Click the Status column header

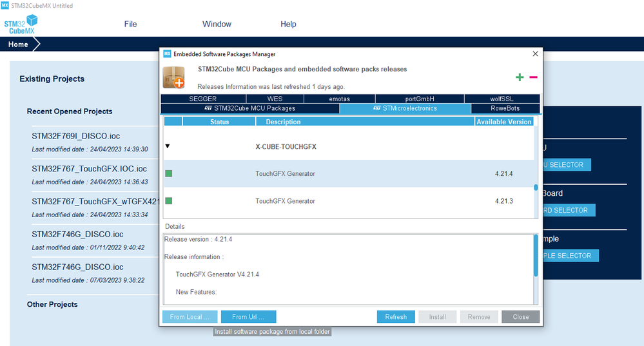(219, 122)
